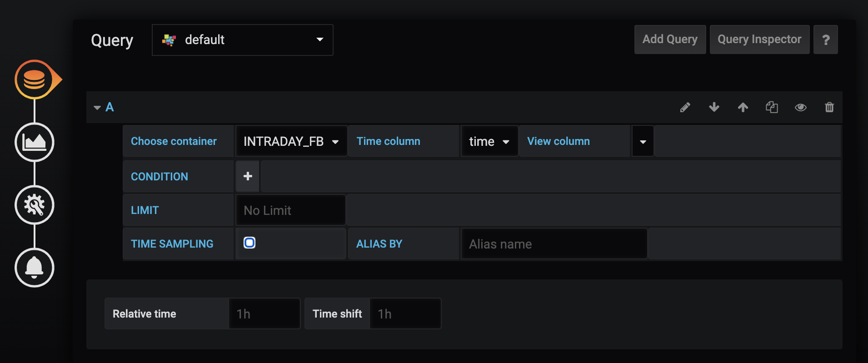
Task: Collapse query A row
Action: [x=97, y=108]
